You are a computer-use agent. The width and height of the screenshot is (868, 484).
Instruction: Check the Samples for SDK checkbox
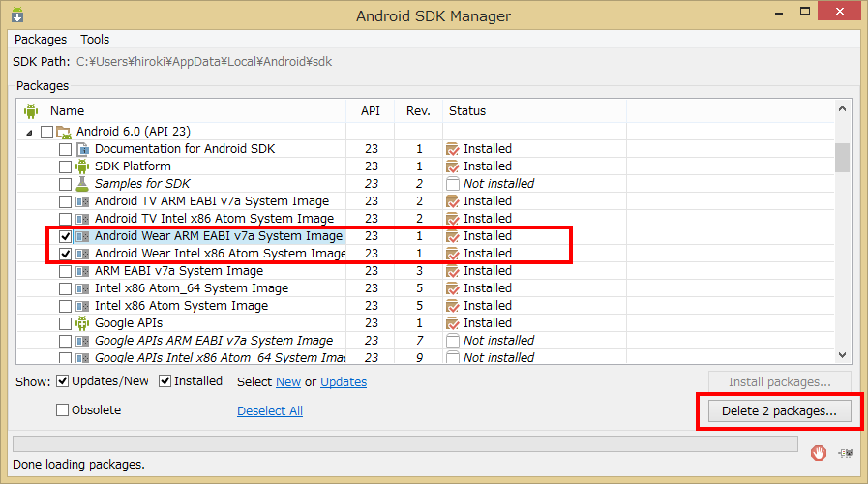click(x=66, y=185)
